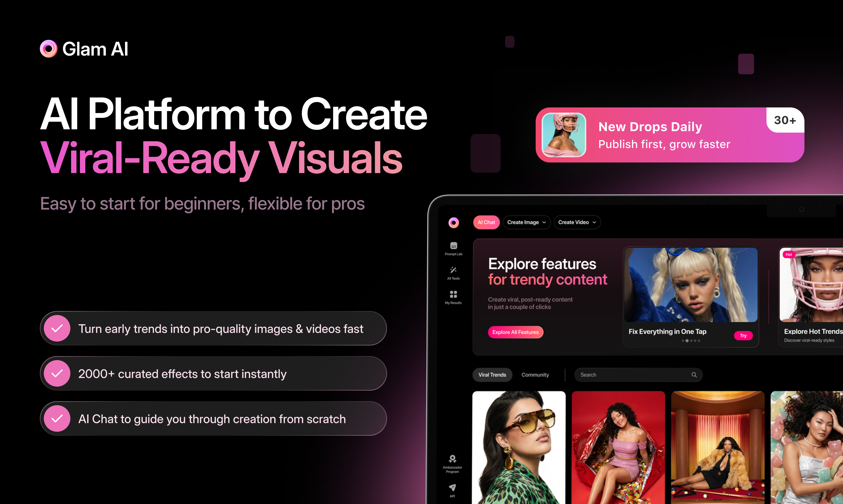Open the Community tab
The image size is (843, 504).
(535, 375)
